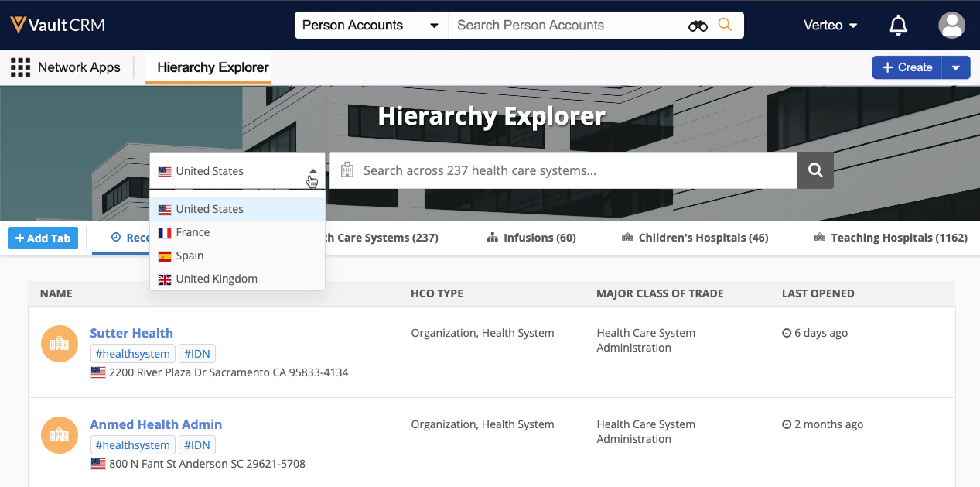Viewport: 980px width, 487px height.
Task: Click the orange magnifier search icon
Action: pyautogui.click(x=725, y=25)
